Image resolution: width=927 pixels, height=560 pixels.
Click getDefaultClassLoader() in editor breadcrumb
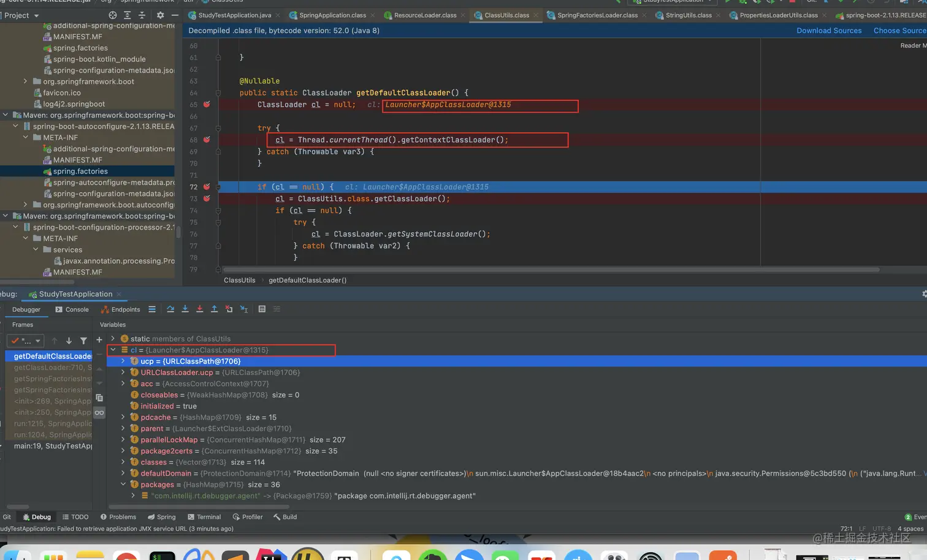coord(307,280)
